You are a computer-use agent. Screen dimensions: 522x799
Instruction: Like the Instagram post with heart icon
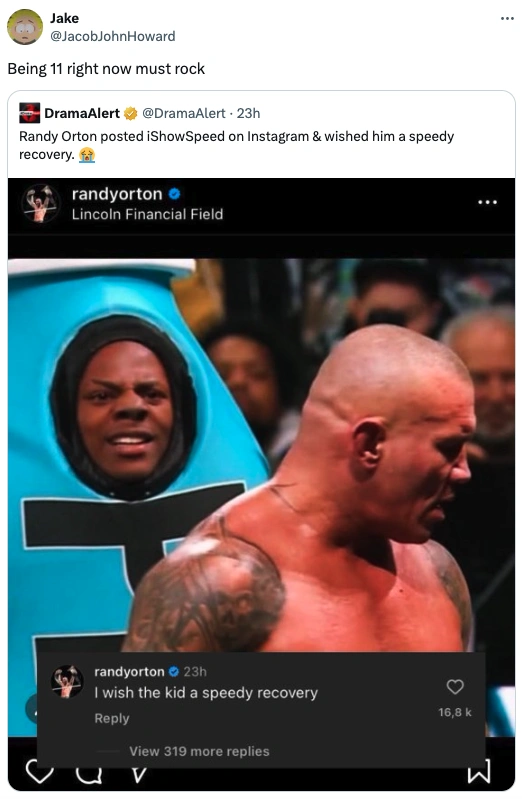coord(39,771)
